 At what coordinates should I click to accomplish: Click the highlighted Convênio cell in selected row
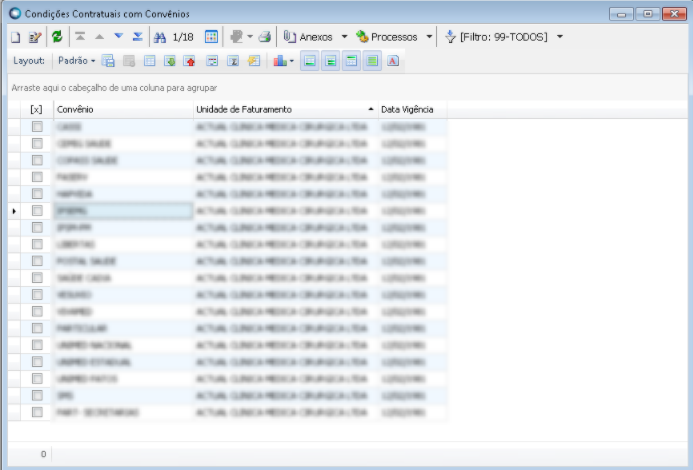123,211
